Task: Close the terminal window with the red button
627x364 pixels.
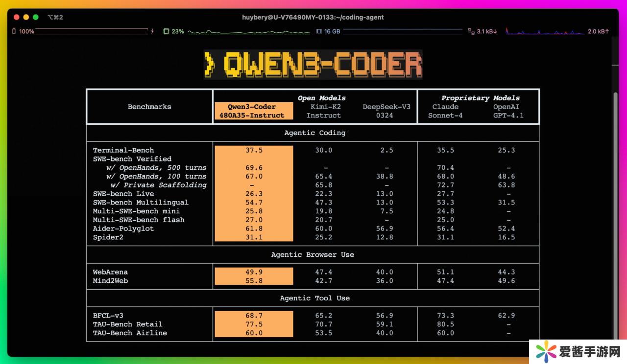Action: tap(16, 17)
